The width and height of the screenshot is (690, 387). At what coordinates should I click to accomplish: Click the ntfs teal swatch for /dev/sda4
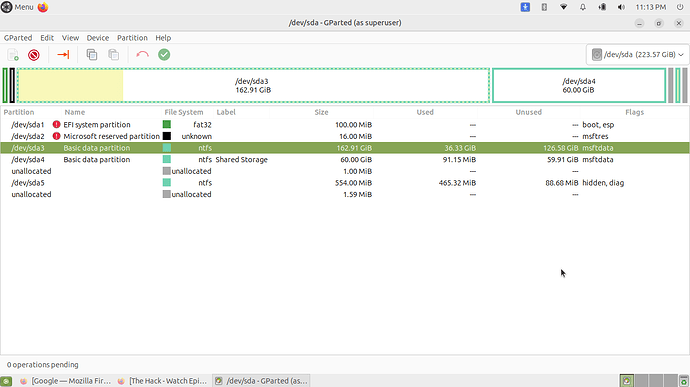167,159
